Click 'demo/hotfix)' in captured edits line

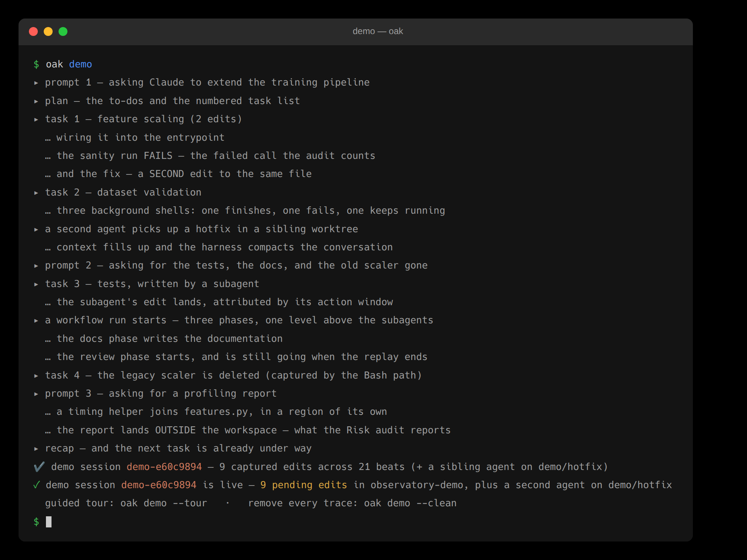click(573, 467)
